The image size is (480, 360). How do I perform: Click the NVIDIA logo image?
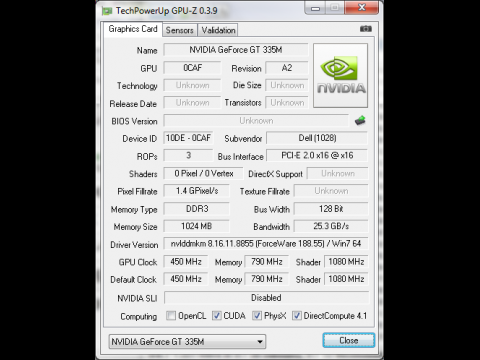(x=340, y=75)
